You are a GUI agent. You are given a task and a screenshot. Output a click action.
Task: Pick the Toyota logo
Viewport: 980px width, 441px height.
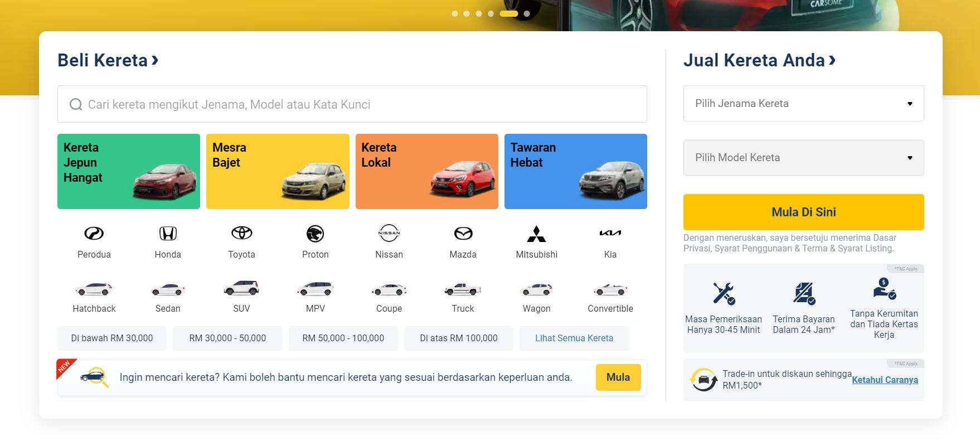[241, 234]
